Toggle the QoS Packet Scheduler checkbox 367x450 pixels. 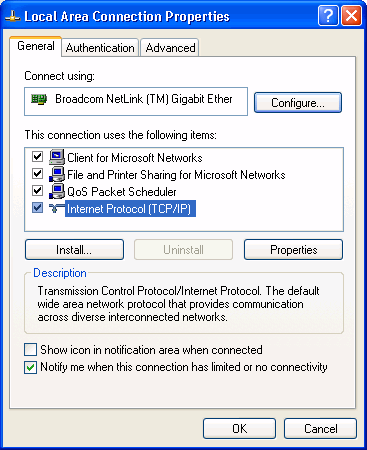pyautogui.click(x=37, y=191)
